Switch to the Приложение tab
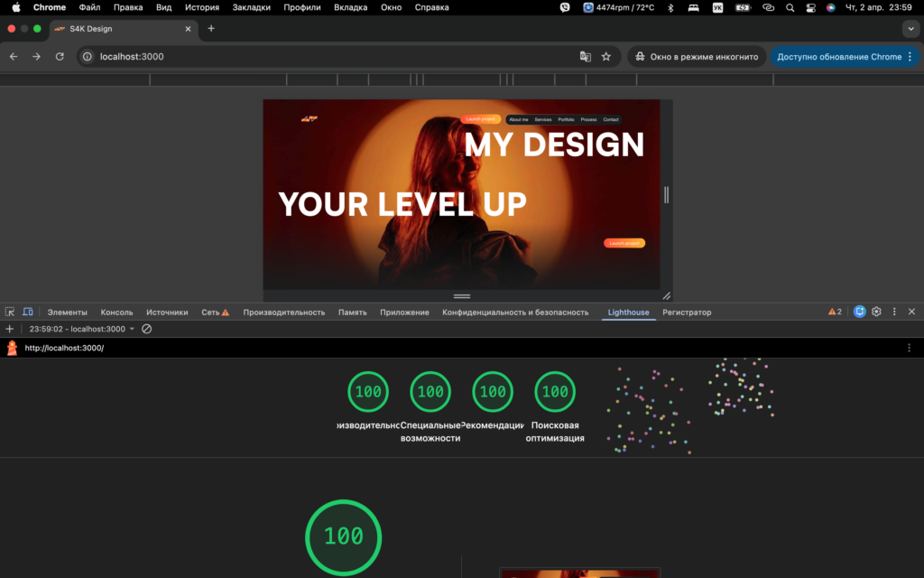The image size is (924, 578). [x=404, y=312]
